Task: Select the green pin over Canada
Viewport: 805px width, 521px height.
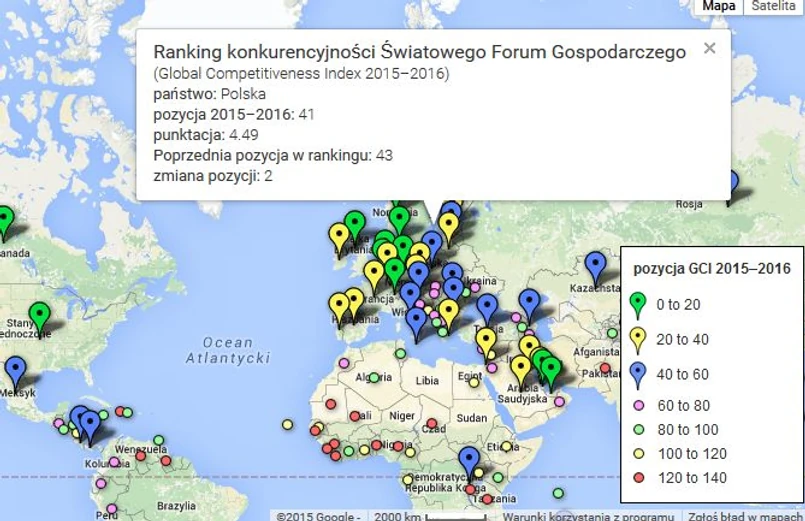Action: pyautogui.click(x=5, y=222)
